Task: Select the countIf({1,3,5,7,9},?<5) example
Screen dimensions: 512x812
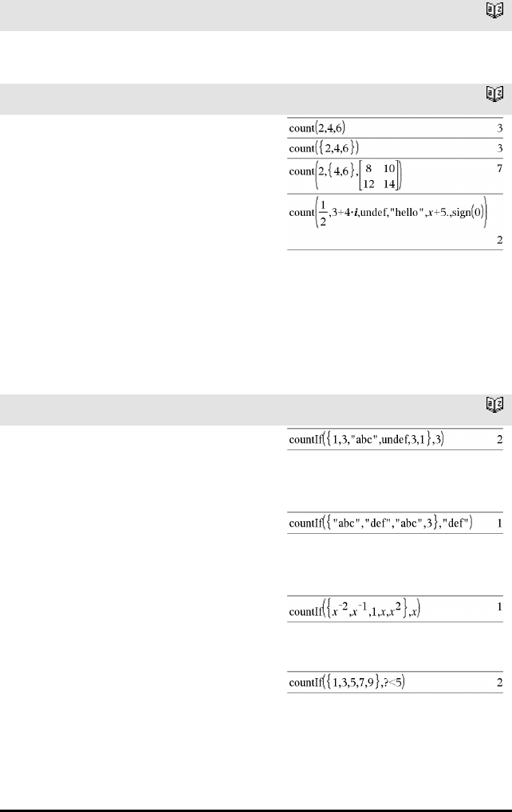Action: tap(347, 683)
